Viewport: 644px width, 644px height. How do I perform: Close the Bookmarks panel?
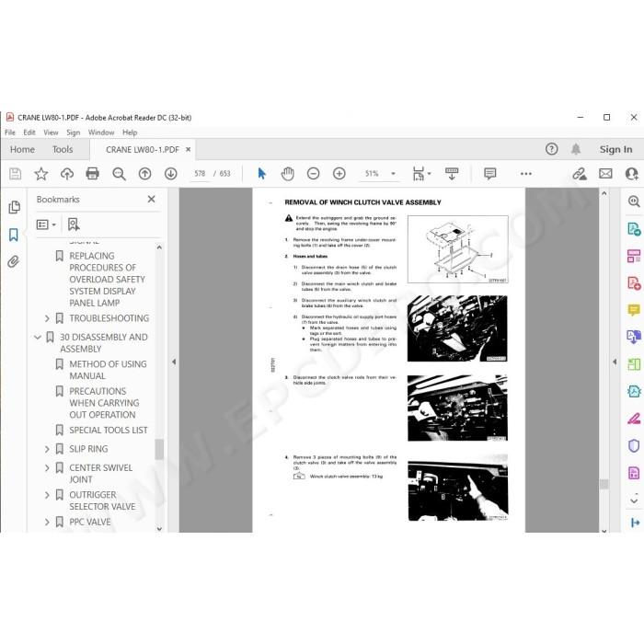coord(151,199)
